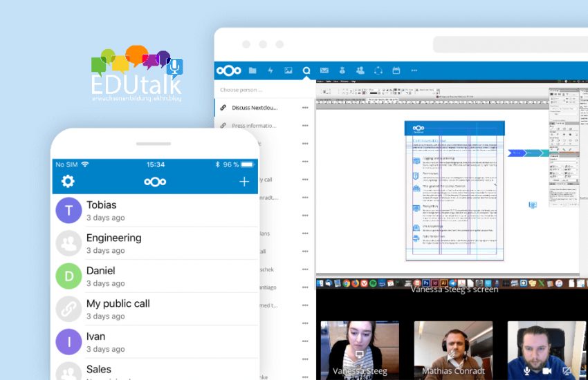Open the Sales group conversation on phone

coord(155,370)
